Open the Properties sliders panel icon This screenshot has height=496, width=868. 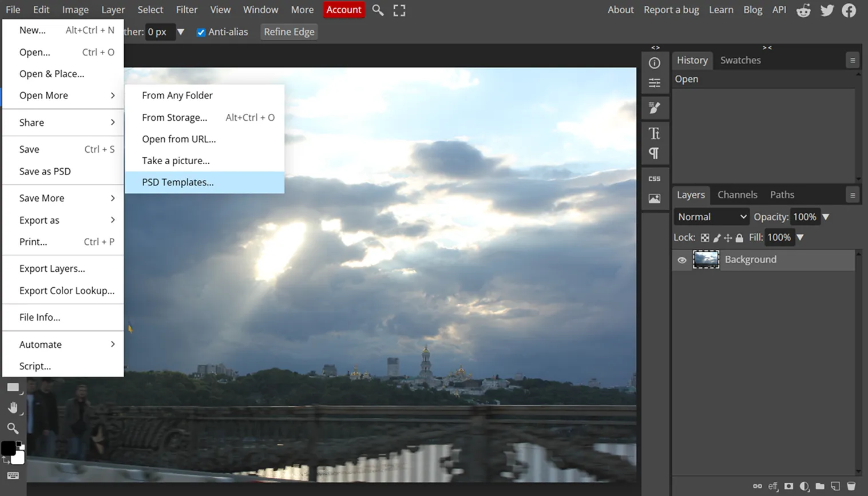pos(655,84)
